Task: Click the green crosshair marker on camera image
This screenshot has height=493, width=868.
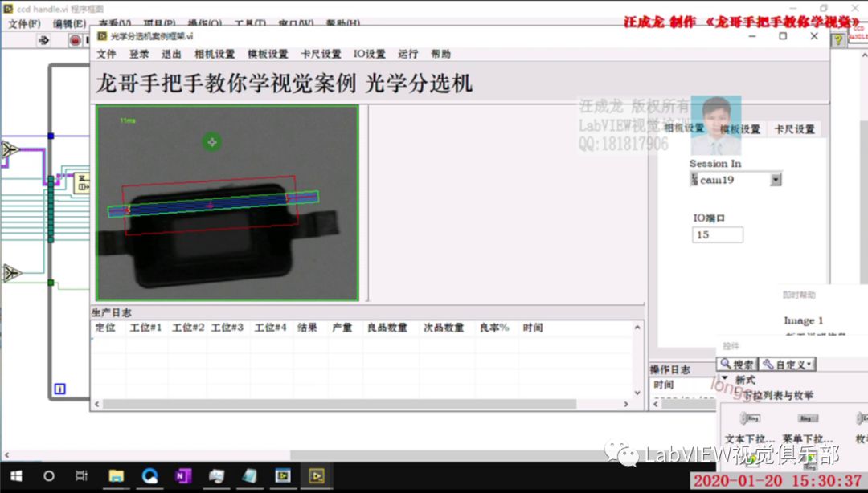Action: pyautogui.click(x=212, y=142)
